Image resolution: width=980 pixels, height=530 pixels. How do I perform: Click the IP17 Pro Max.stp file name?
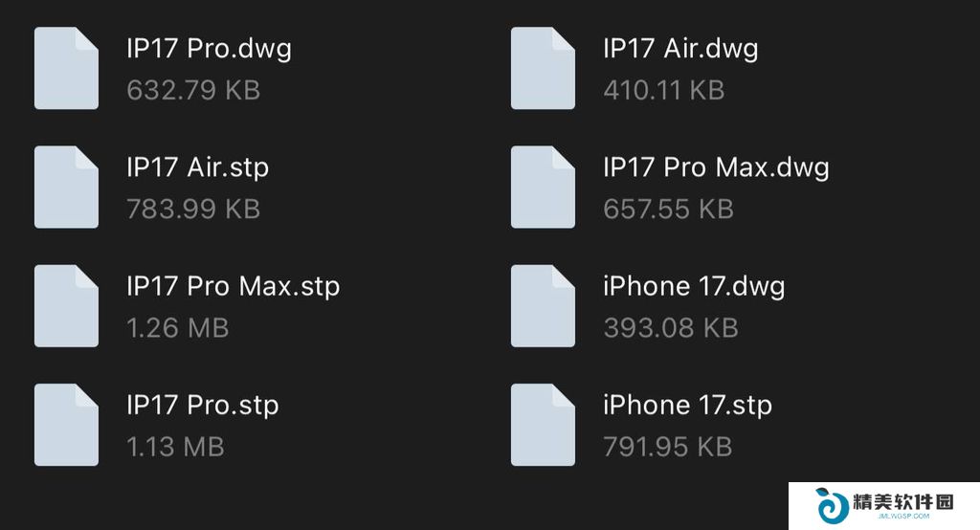click(234, 287)
